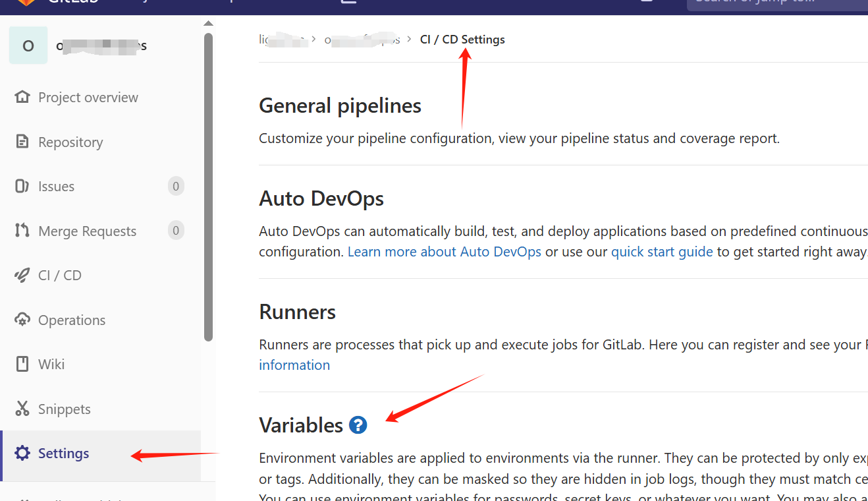Open Merge Requests in the sidebar
This screenshot has height=501, width=868.
tap(87, 231)
